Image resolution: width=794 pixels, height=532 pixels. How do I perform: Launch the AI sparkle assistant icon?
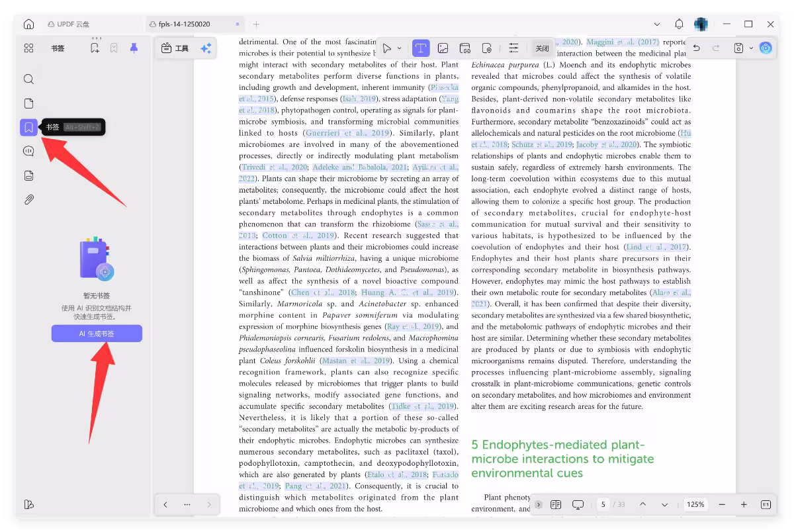pyautogui.click(x=206, y=48)
